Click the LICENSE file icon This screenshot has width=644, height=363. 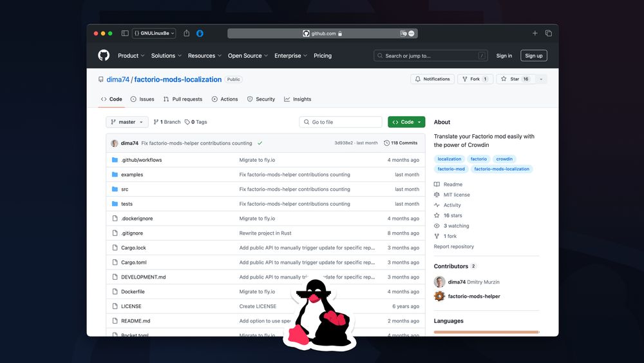coord(115,306)
